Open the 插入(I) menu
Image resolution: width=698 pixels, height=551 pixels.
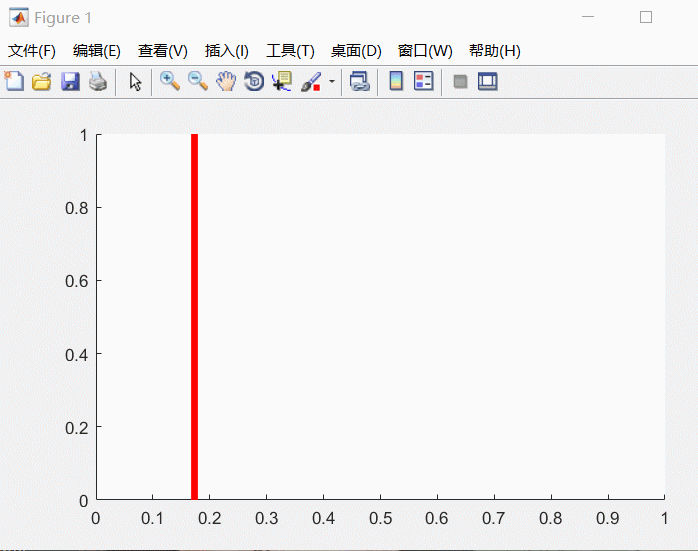227,51
